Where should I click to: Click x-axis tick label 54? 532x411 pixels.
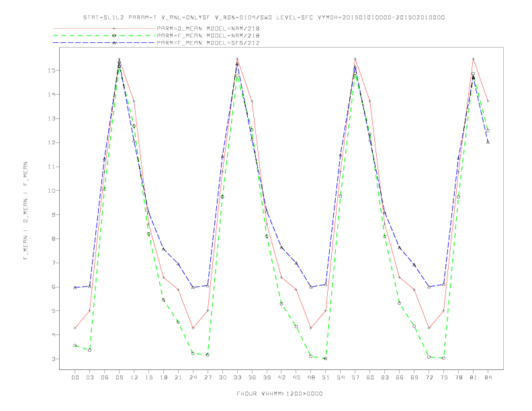tap(341, 377)
